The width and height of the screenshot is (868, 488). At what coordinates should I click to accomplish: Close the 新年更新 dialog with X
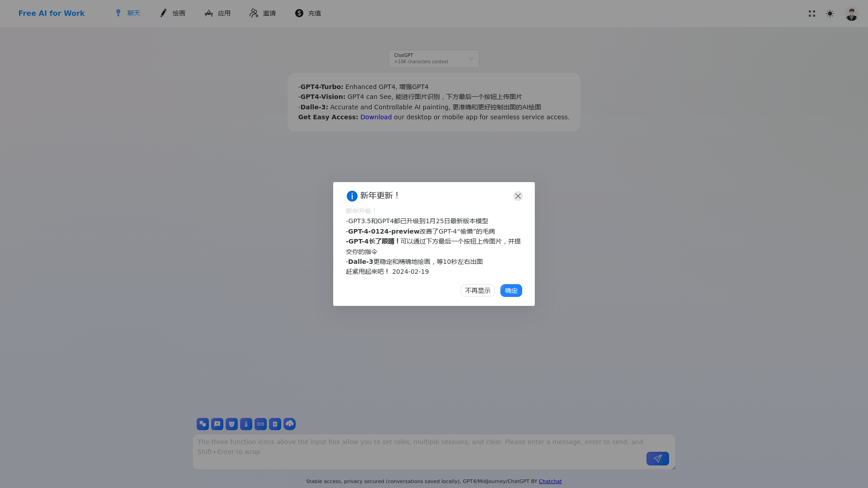coord(518,196)
